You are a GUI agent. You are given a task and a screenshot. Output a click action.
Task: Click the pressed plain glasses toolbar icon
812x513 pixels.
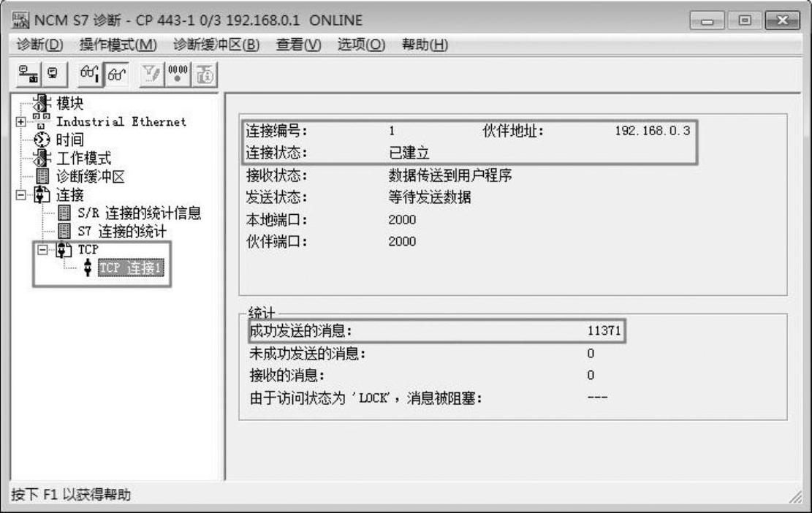(x=116, y=75)
